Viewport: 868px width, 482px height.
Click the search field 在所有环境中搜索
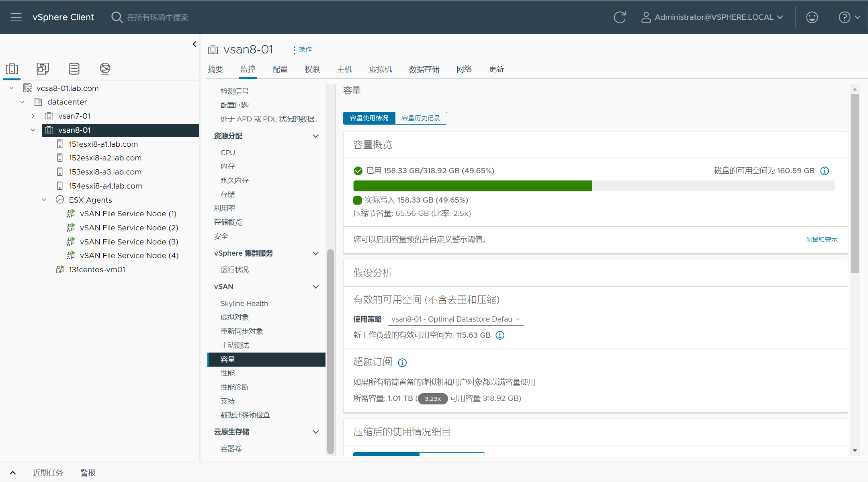pyautogui.click(x=158, y=17)
